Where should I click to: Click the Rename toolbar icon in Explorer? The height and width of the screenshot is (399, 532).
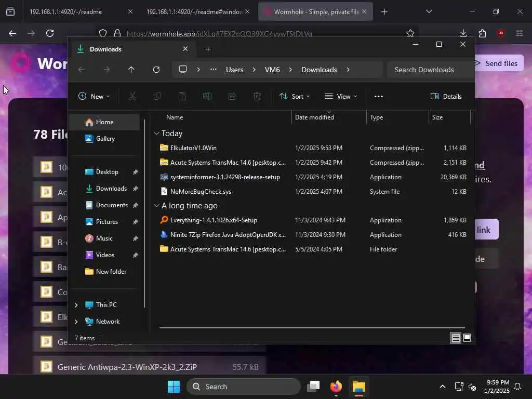207,96
